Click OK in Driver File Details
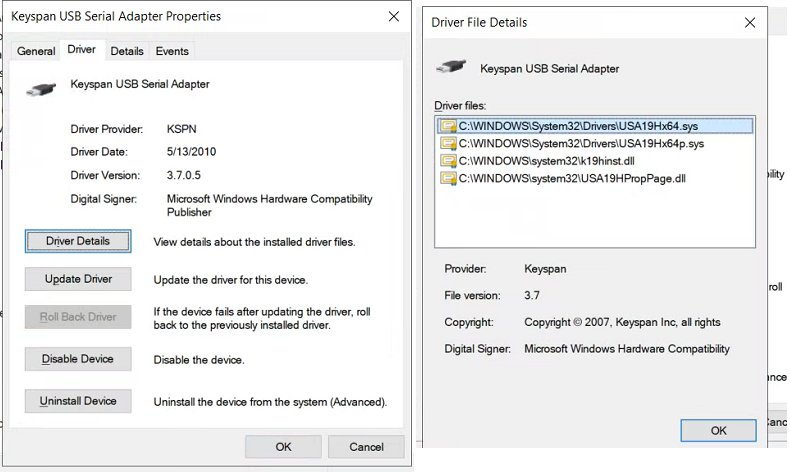Screen dimensions: 790x472 [718, 431]
